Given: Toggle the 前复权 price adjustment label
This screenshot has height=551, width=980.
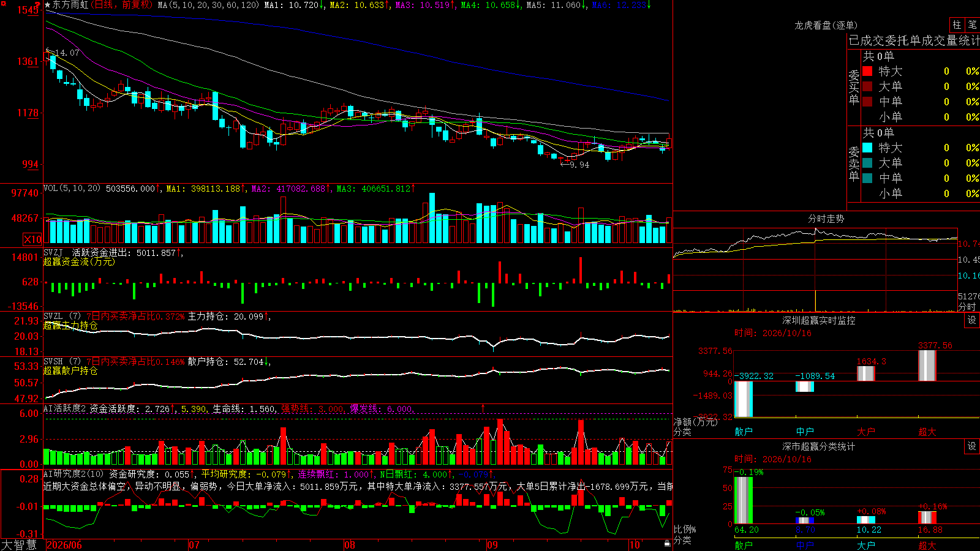Looking at the screenshot, I should pos(136,5).
